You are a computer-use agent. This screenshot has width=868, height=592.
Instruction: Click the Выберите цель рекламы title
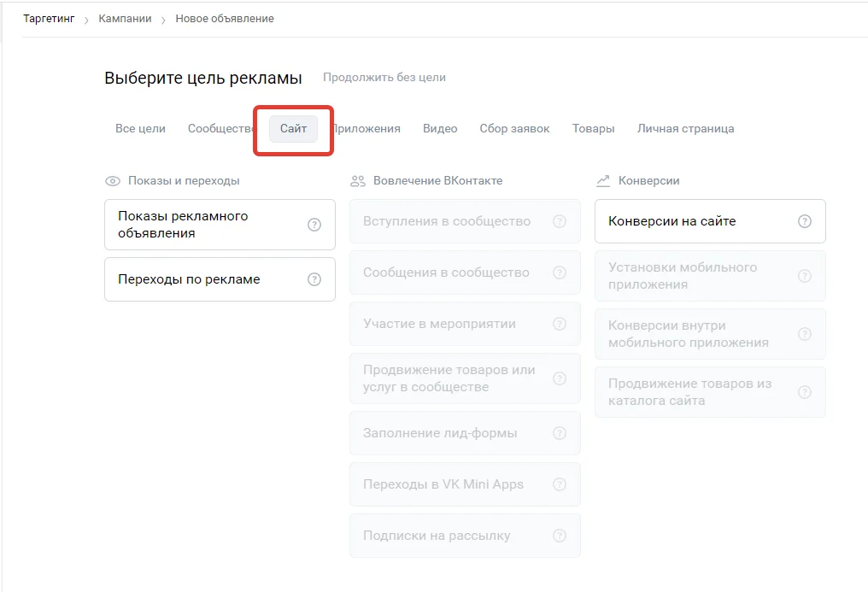(203, 78)
